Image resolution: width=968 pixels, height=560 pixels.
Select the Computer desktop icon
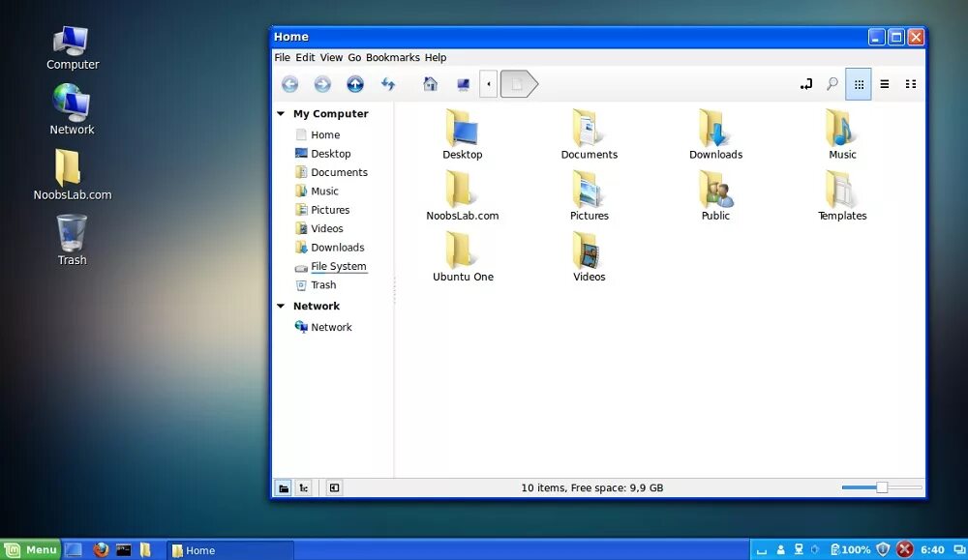pyautogui.click(x=73, y=48)
